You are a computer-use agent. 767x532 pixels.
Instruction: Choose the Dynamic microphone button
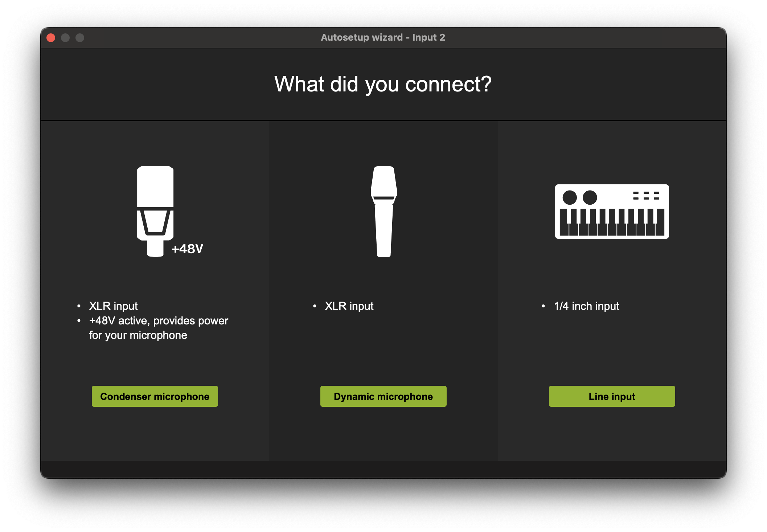tap(383, 396)
